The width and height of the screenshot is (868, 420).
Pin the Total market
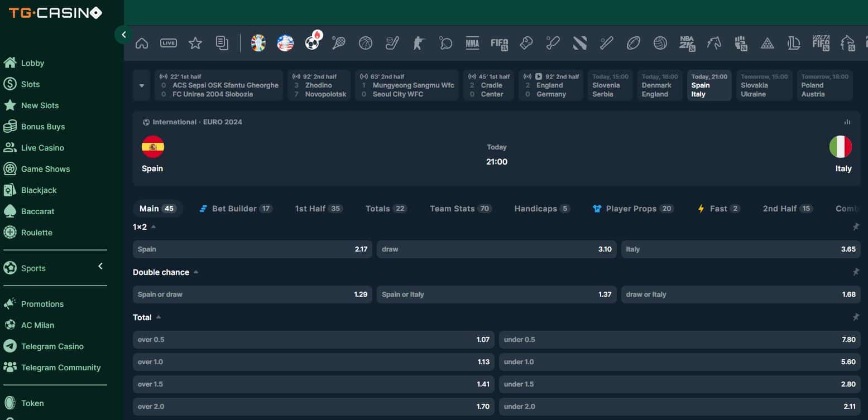856,317
